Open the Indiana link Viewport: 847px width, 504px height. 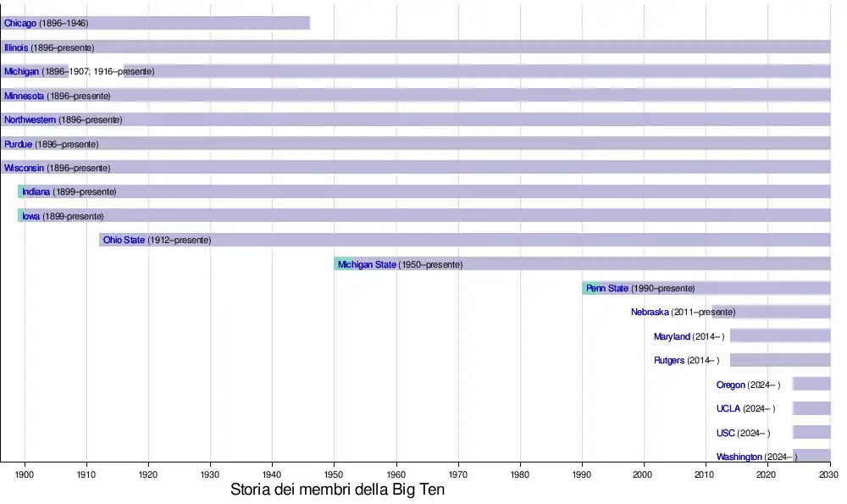point(36,191)
